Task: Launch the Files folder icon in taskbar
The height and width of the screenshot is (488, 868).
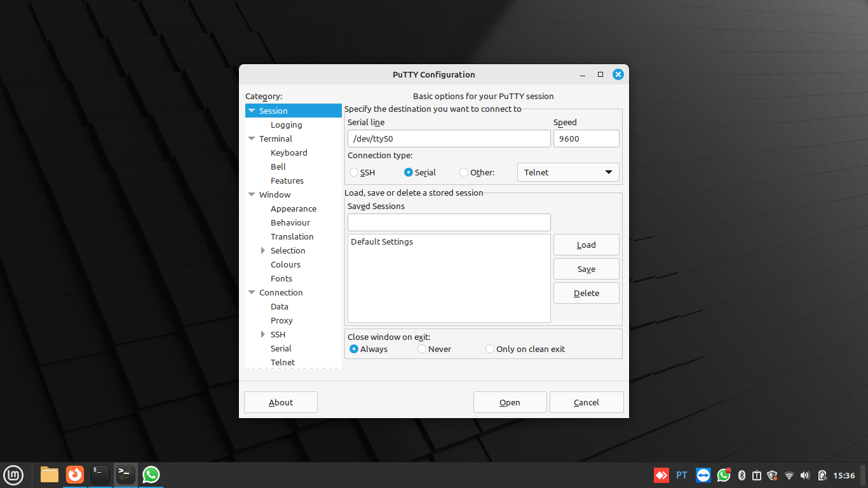Action: pyautogui.click(x=50, y=475)
